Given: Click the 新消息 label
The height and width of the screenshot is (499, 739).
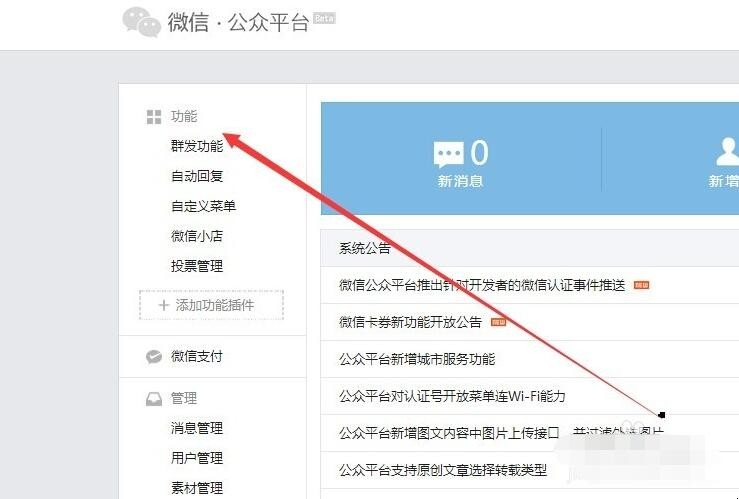Looking at the screenshot, I should [x=460, y=181].
